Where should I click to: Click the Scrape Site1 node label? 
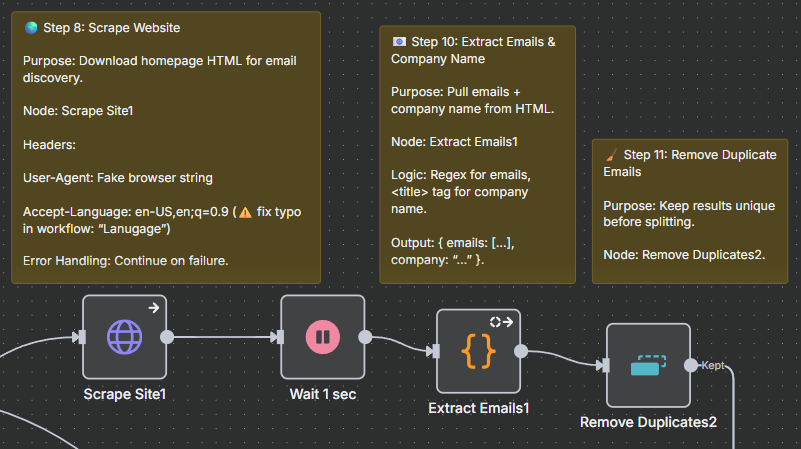pyautogui.click(x=125, y=394)
